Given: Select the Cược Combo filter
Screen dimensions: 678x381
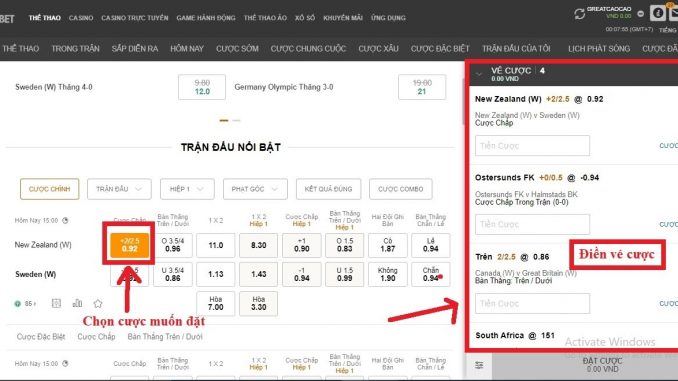Looking at the screenshot, I should click(x=400, y=189).
